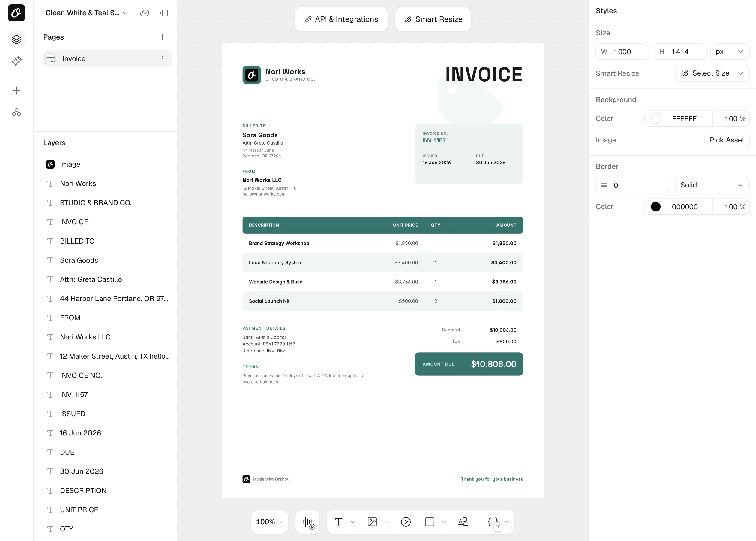Select the Nori Works text layer

pos(107,184)
